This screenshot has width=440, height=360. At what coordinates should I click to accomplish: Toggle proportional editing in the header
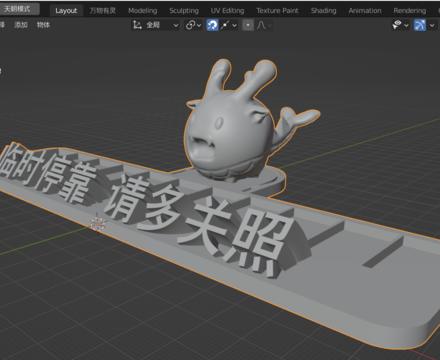(x=248, y=25)
